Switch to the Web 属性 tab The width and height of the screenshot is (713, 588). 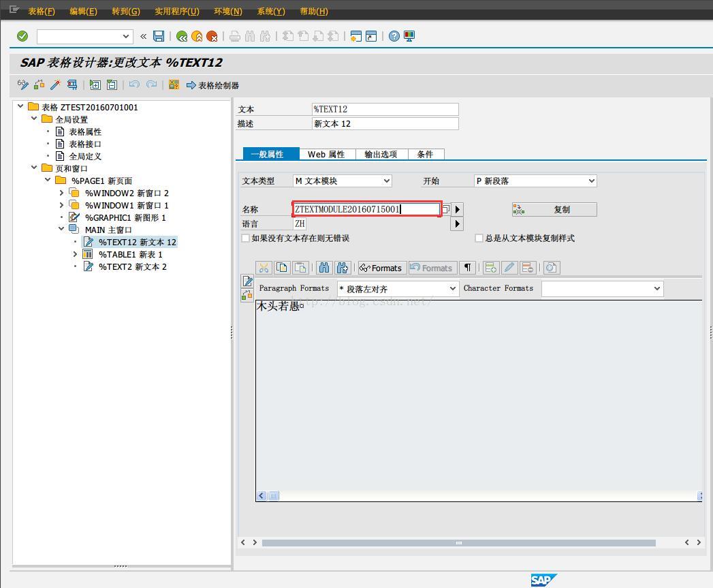326,154
